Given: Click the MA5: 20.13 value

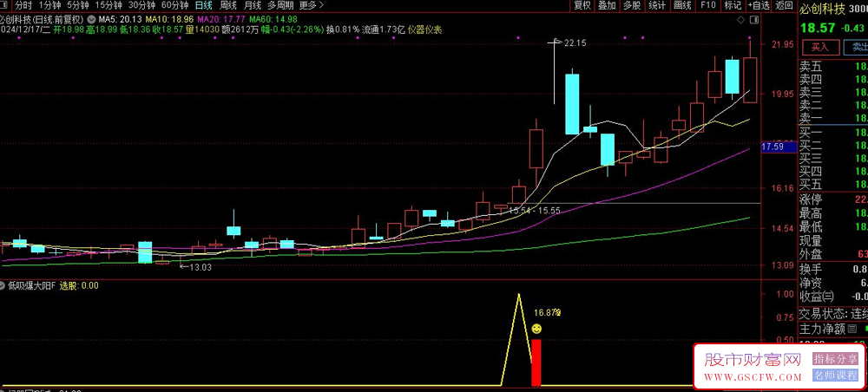Looking at the screenshot, I should tap(118, 19).
